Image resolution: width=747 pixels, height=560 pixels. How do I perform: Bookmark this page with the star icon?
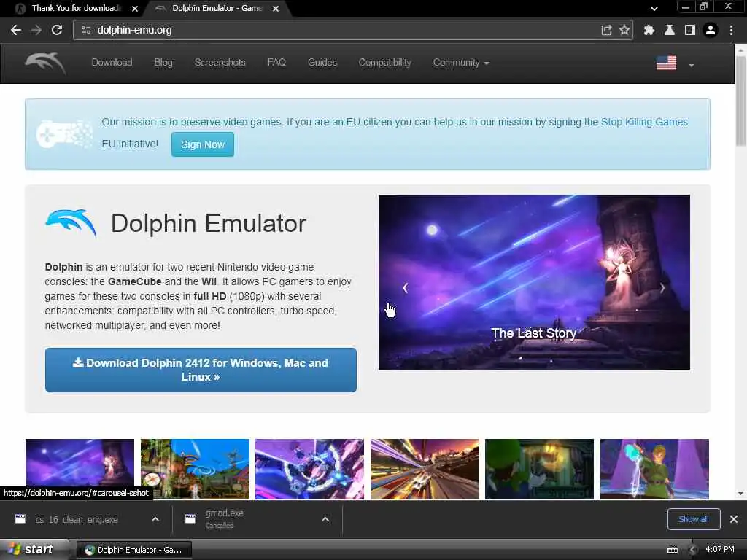(624, 30)
